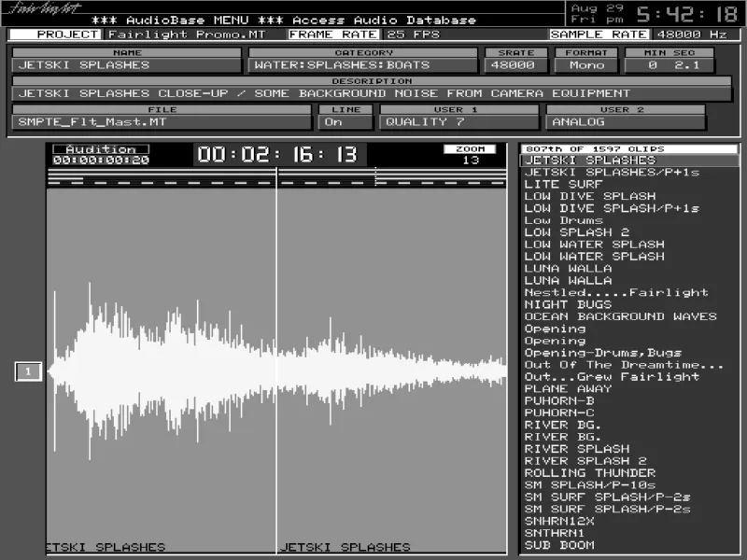This screenshot has width=747, height=560.
Task: Click the CATEGORY field WATER:SPLASHES:BOATS
Action: [362, 65]
